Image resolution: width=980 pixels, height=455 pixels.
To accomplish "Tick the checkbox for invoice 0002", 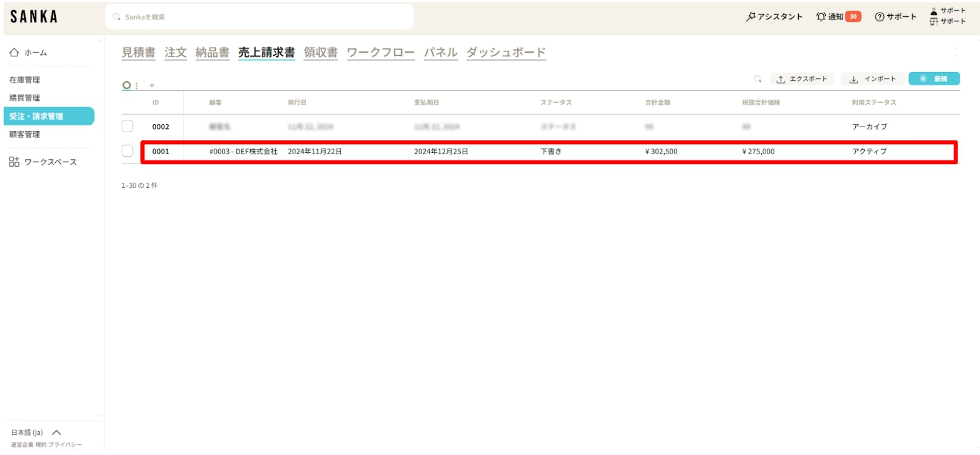I will pyautogui.click(x=127, y=127).
